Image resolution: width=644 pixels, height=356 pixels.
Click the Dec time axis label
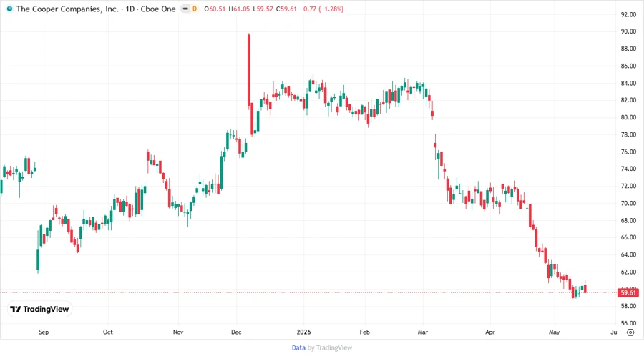tap(236, 332)
